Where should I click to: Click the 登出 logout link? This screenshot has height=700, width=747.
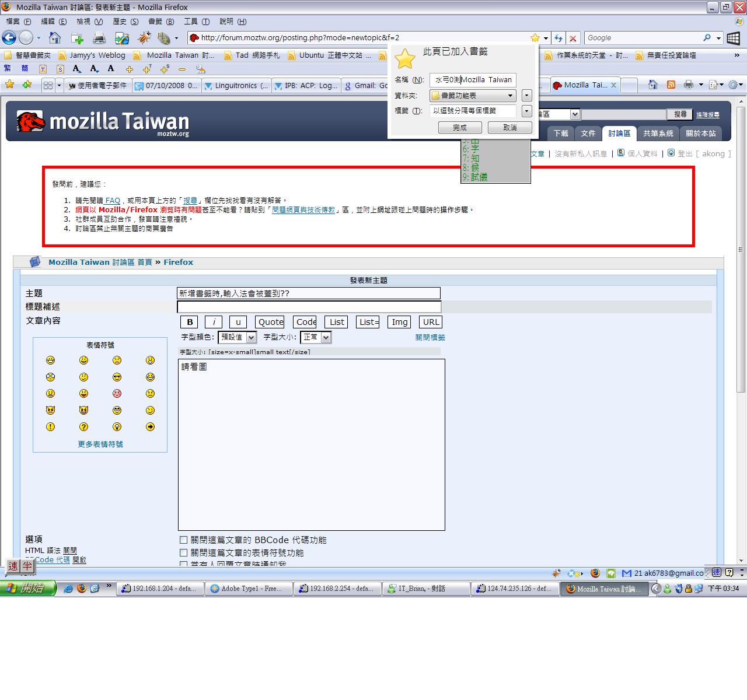[685, 154]
